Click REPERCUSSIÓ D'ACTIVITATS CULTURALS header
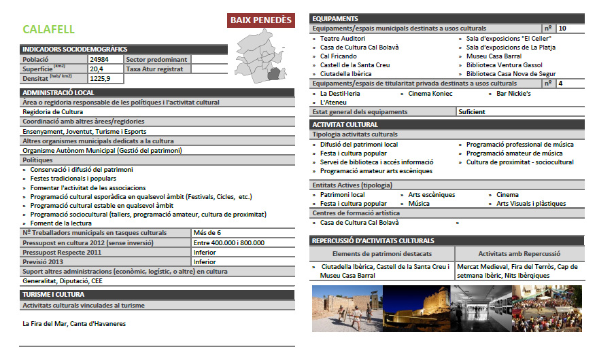614x364 pixels. (x=447, y=241)
